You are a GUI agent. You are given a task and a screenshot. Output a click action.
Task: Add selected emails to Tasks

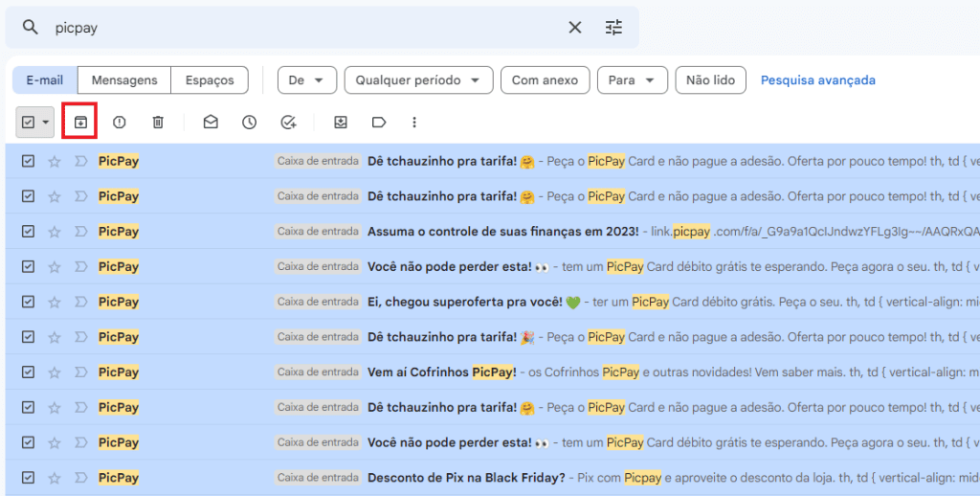pyautogui.click(x=288, y=123)
